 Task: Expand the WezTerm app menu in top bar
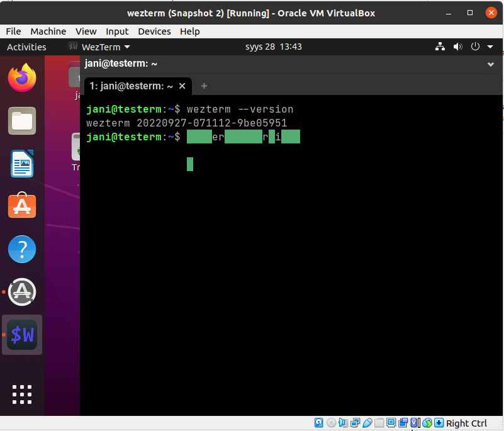(x=99, y=47)
